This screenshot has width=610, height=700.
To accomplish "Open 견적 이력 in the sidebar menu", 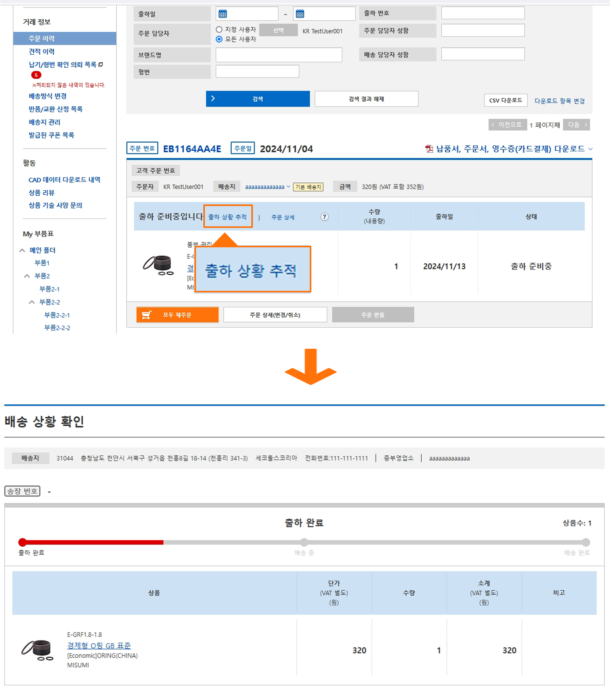I will 42,51.
